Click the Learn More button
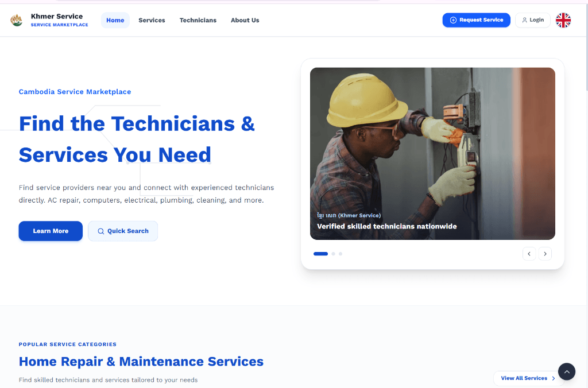 point(51,231)
